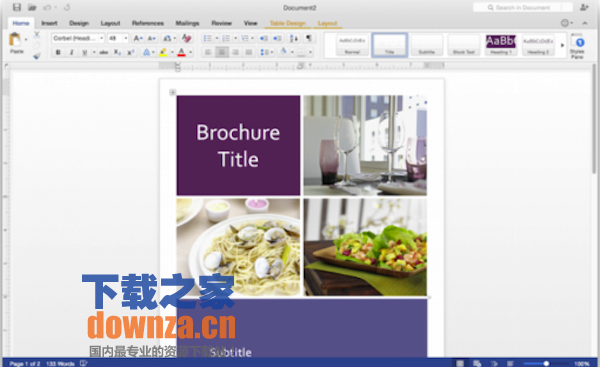600x367 pixels.
Task: Save the document with the floppy disk icon
Action: (x=17, y=7)
